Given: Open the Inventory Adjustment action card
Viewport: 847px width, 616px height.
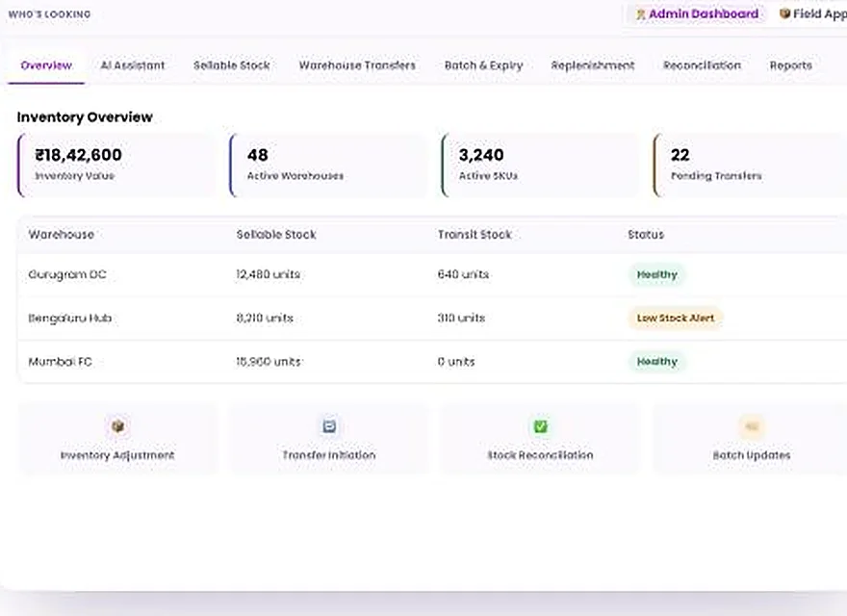Looking at the screenshot, I should click(117, 439).
